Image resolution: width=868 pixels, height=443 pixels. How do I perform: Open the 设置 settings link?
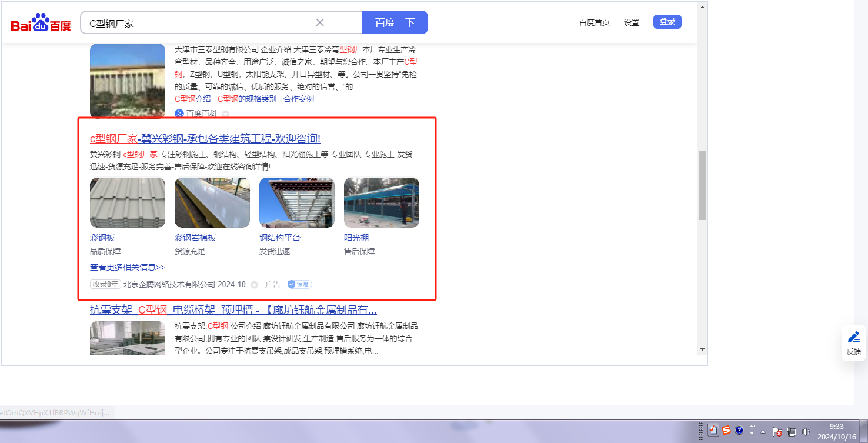click(632, 22)
